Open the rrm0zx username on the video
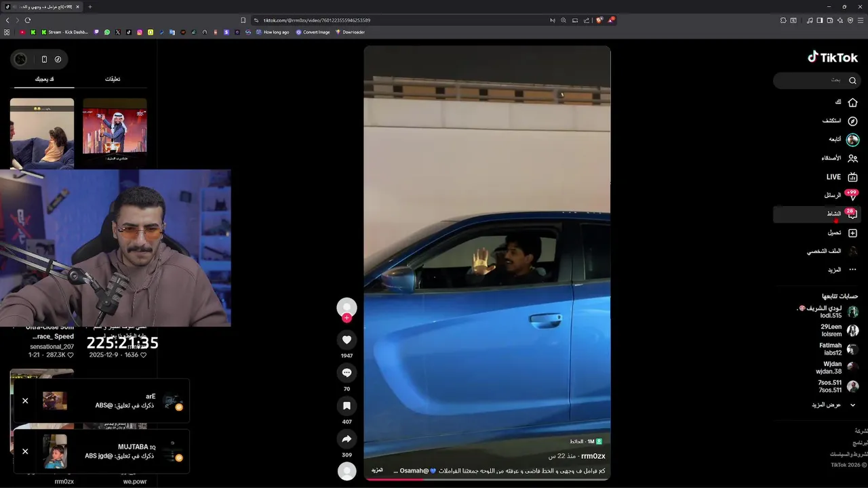Screen dimensions: 868x488 pyautogui.click(x=593, y=456)
